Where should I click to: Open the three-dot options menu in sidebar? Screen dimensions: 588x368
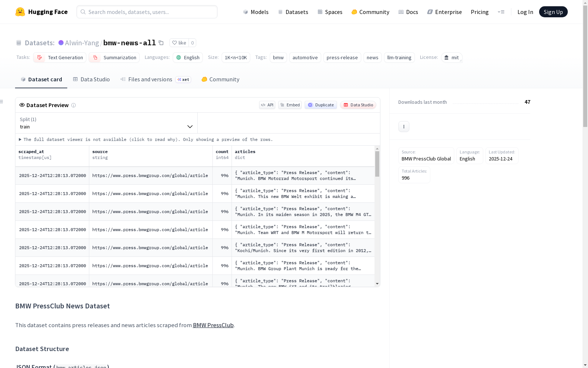click(404, 127)
